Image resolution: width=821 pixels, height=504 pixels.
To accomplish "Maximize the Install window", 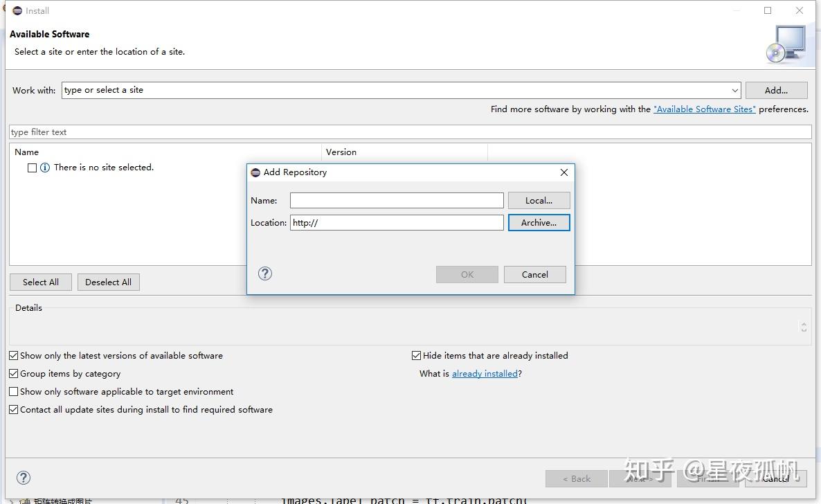I will pos(768,10).
